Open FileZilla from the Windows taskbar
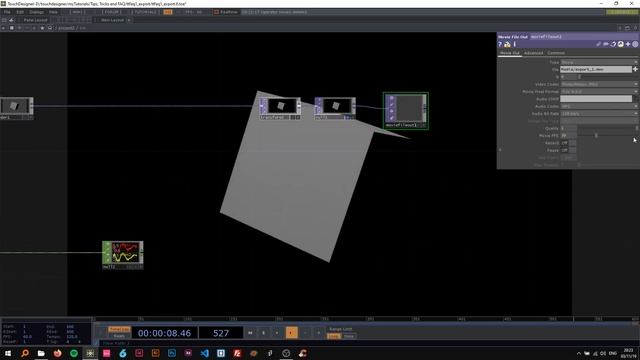Image resolution: width=640 pixels, height=360 pixels. [x=237, y=353]
